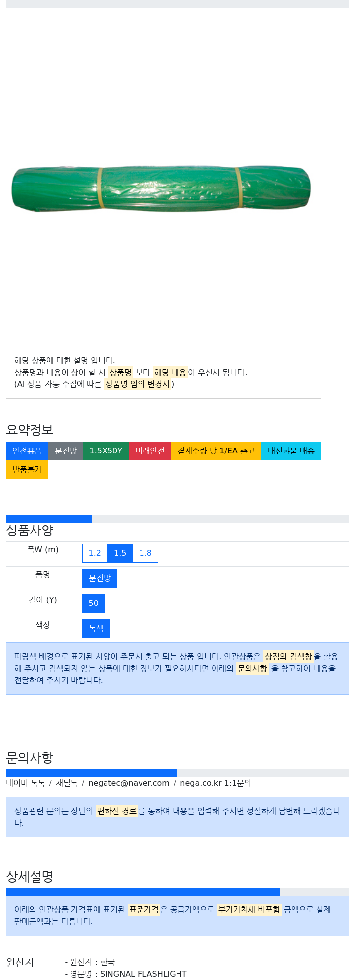This screenshot has width=355, height=980.
Task: Choose width option 1.5
Action: click(x=120, y=553)
